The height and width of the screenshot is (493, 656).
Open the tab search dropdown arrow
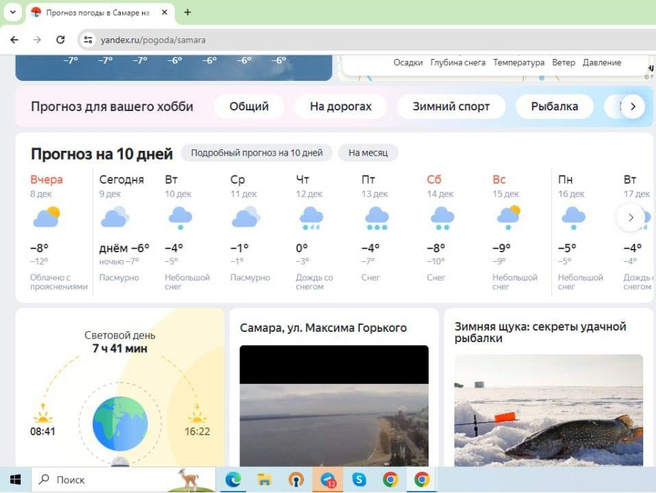click(13, 12)
